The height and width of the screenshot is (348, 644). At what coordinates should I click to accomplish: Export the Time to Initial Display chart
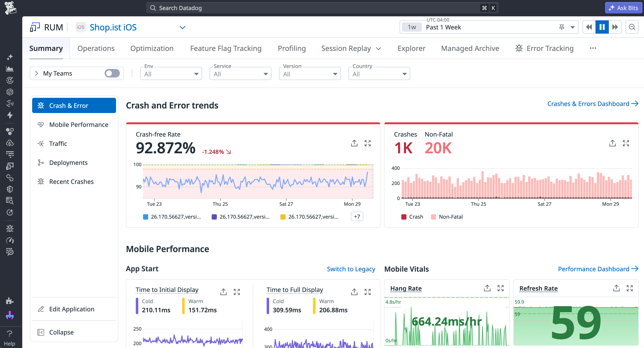coord(223,292)
